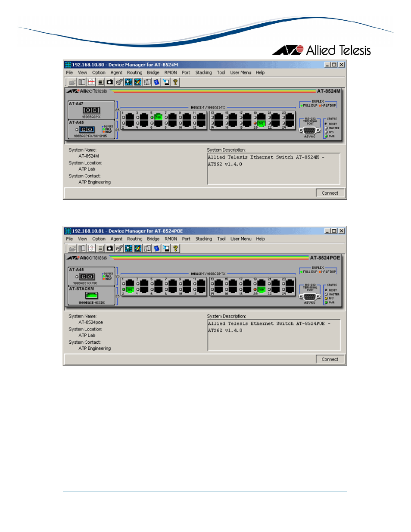
Task: Click the camera icon in AT-8524POE toolbar
Action: 110,248
